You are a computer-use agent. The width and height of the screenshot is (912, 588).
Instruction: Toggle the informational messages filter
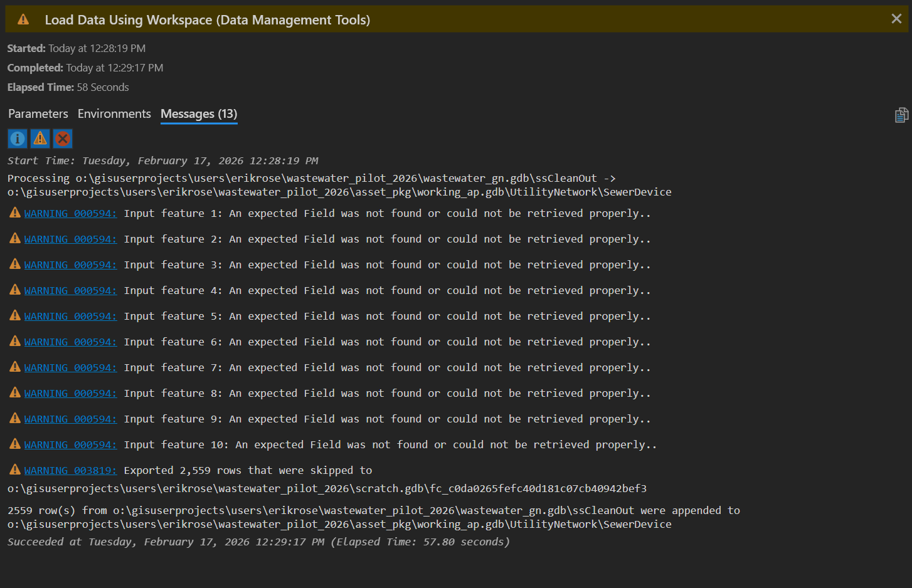point(17,138)
